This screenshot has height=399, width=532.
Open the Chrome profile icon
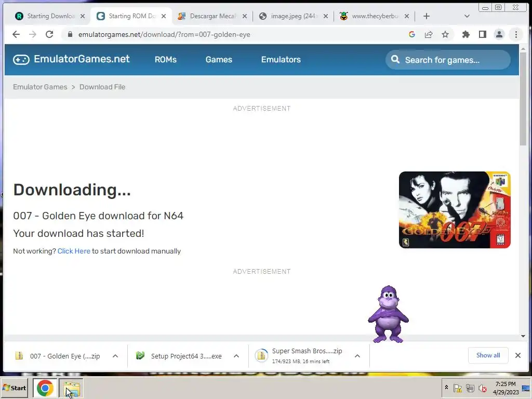point(499,34)
